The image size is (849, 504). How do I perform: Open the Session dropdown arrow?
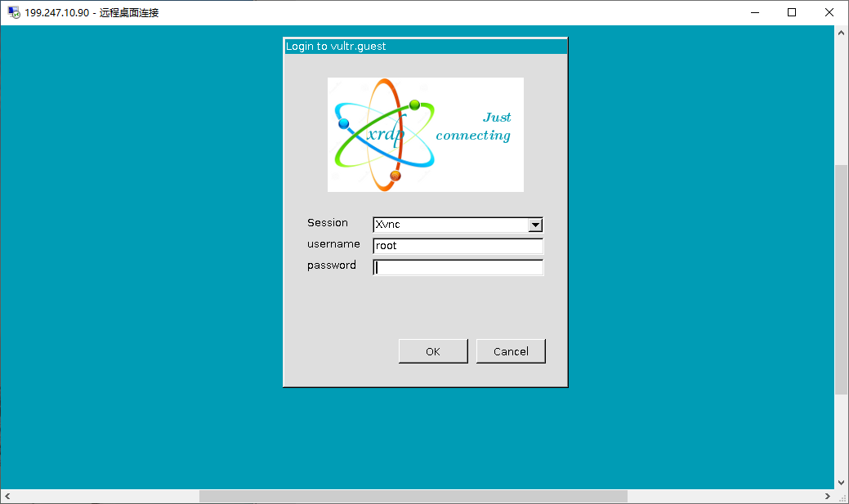pos(535,225)
